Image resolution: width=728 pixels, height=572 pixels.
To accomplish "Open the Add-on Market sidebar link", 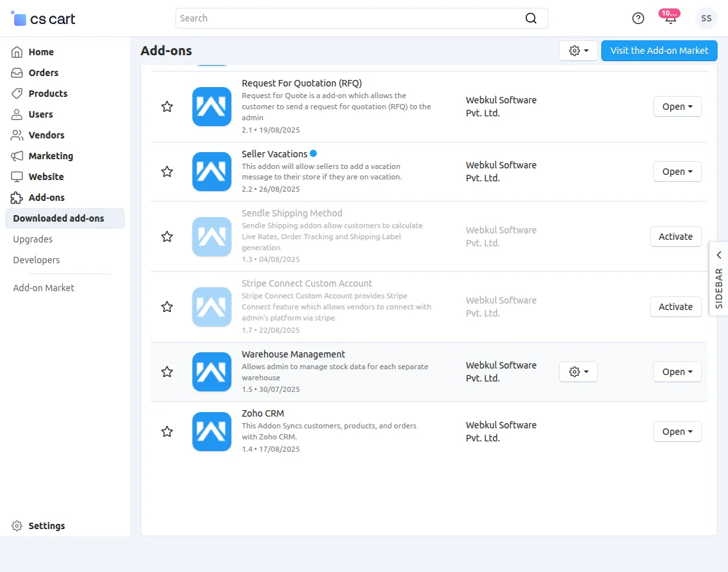I will [44, 288].
